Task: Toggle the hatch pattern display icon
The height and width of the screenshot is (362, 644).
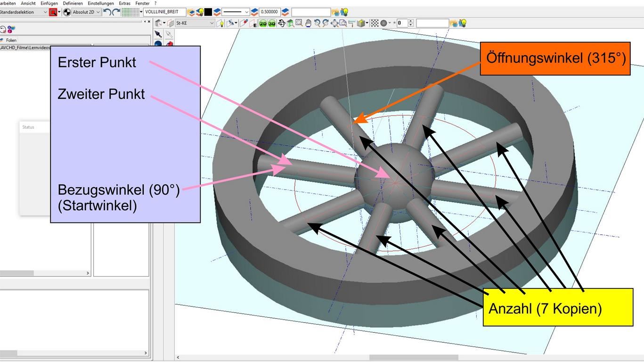Action: coord(375,23)
